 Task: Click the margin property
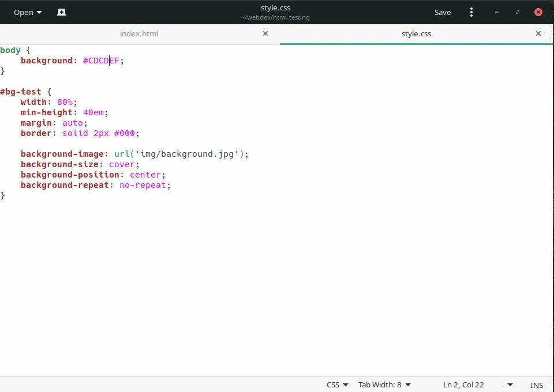pyautogui.click(x=36, y=123)
